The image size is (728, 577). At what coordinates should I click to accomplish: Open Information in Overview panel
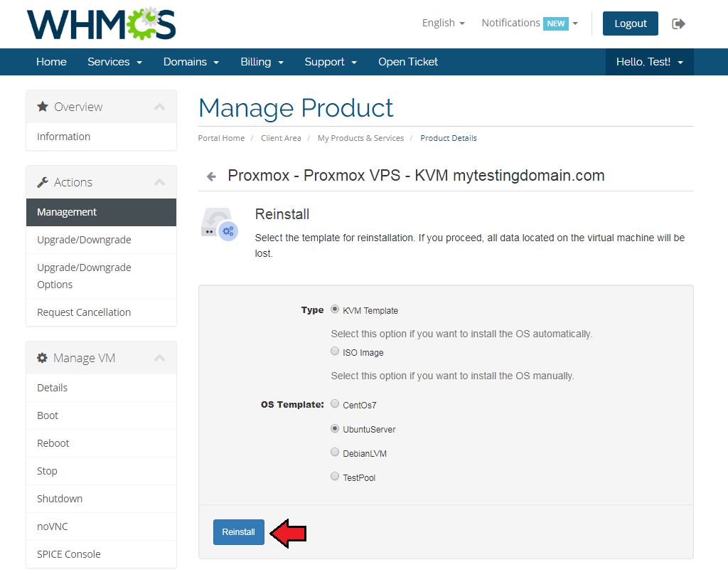point(101,137)
